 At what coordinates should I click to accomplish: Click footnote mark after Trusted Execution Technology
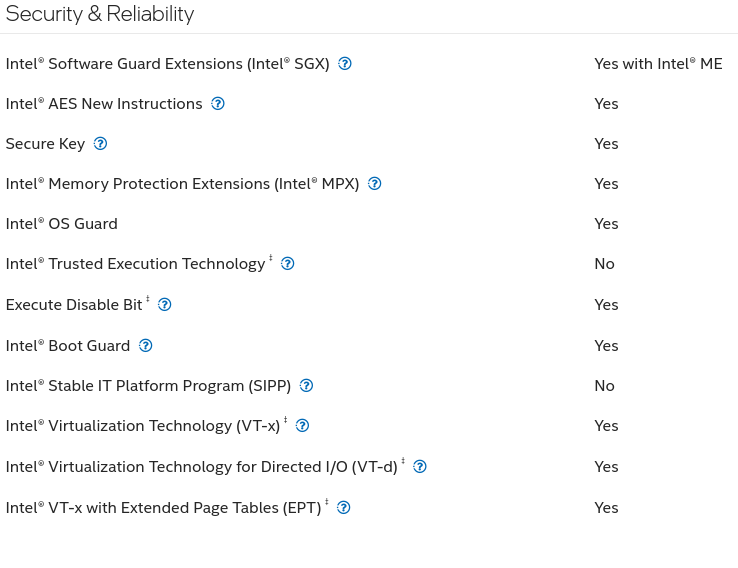(x=271, y=257)
